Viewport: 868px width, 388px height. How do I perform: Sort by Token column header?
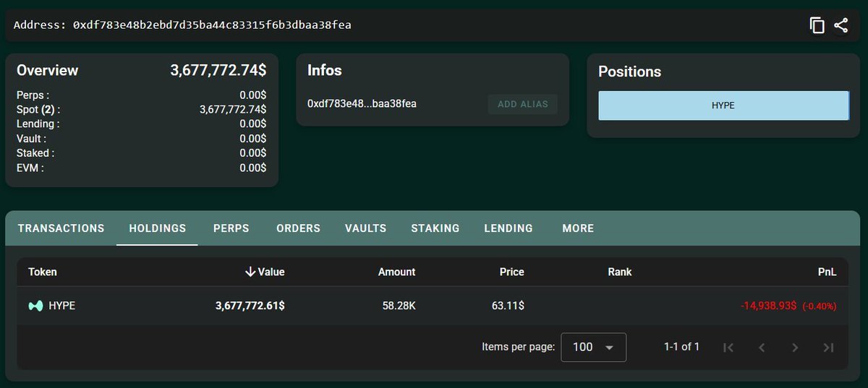(43, 272)
